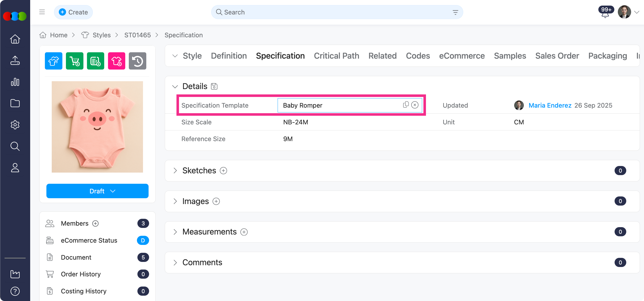The width and height of the screenshot is (644, 301).
Task: Switch to the Critical Path tab
Action: (x=336, y=56)
